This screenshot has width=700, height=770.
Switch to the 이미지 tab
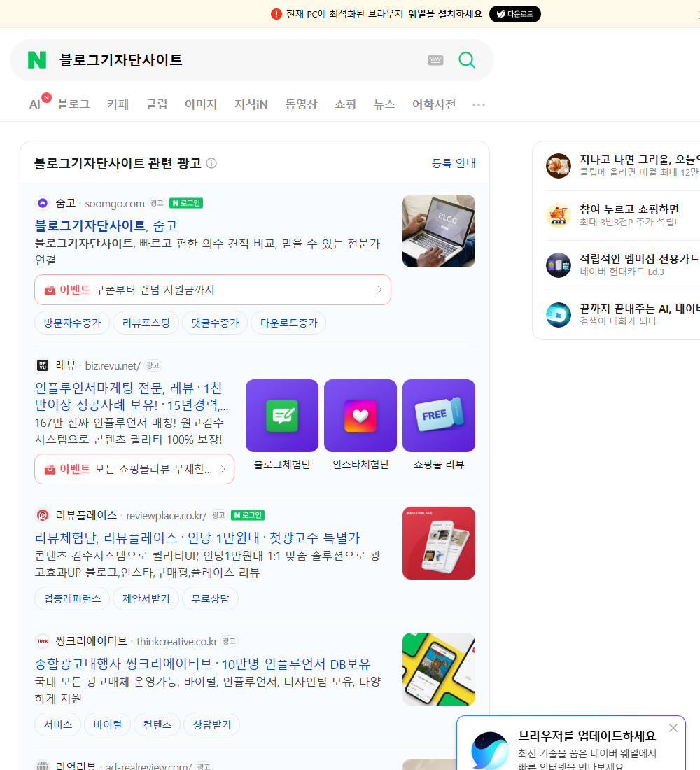coord(201,104)
